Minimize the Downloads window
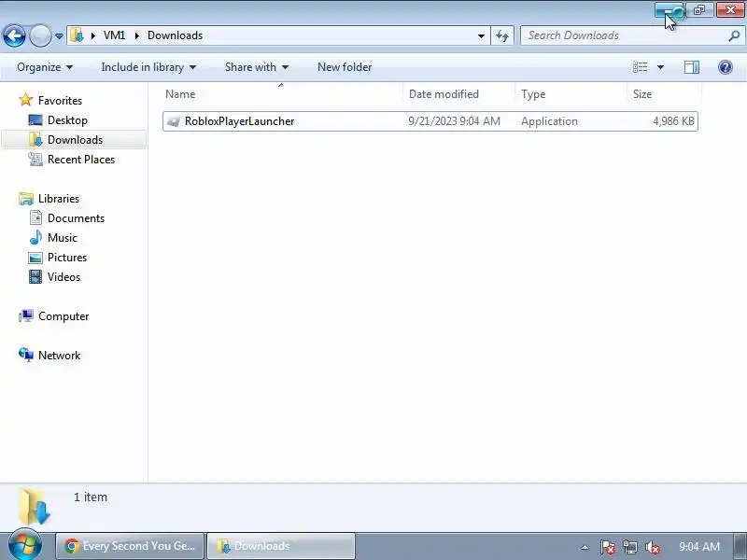Screen dimensions: 747x560 [669, 10]
